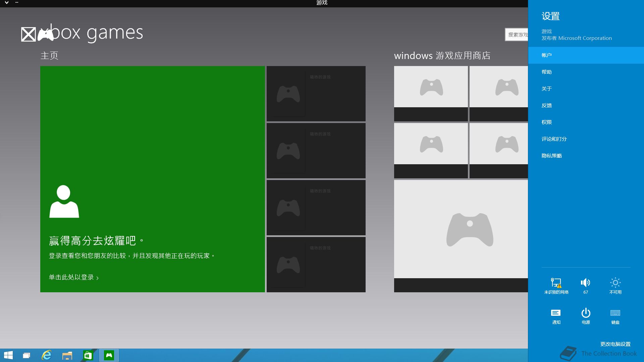Open the fourth featured game dark tile

click(x=316, y=264)
